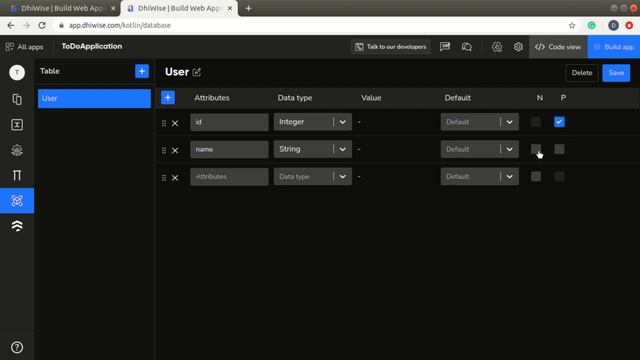Image resolution: width=640 pixels, height=360 pixels.
Task: Open the boxed X sidebar icon
Action: pyautogui.click(x=17, y=125)
